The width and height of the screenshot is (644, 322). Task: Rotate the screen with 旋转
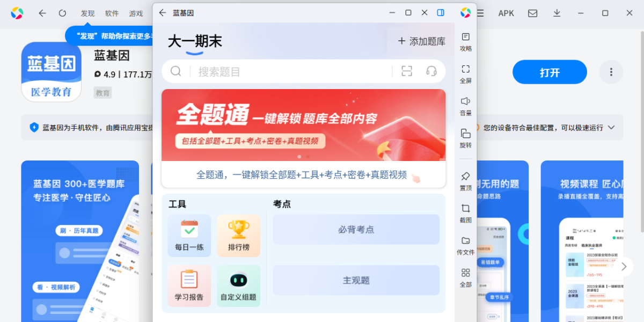pyautogui.click(x=465, y=138)
